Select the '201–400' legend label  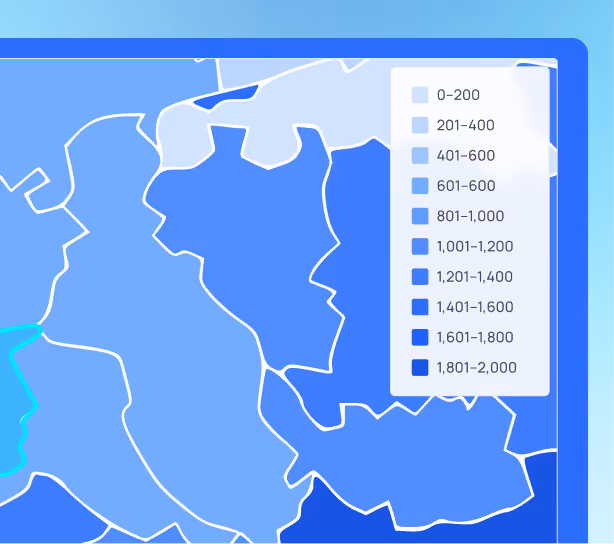(466, 125)
